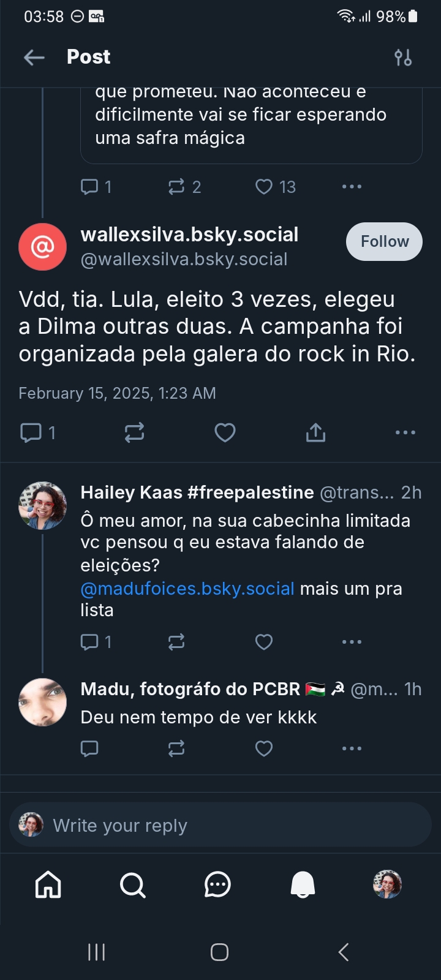
Task: Like Hailey Kaas's reply
Action: (x=263, y=642)
